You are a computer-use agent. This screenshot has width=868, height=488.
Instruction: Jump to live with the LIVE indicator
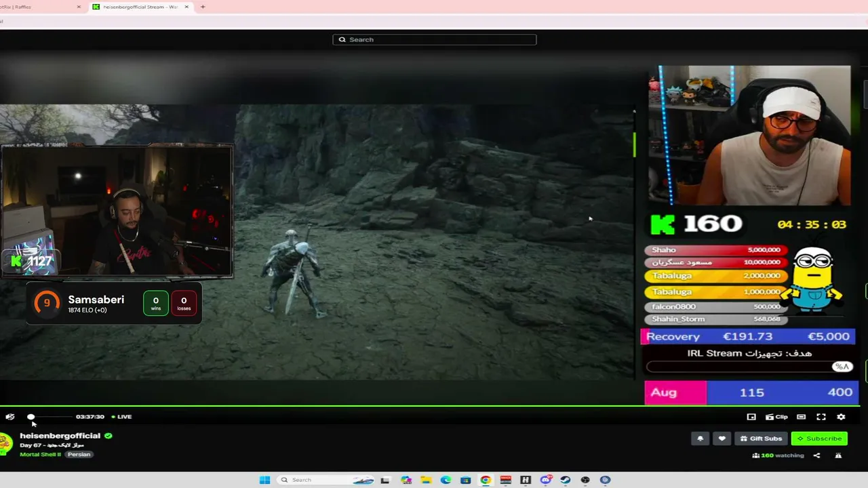click(122, 417)
